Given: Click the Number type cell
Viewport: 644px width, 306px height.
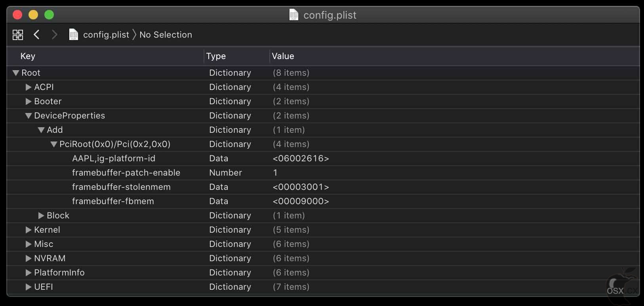Looking at the screenshot, I should click(x=225, y=173).
